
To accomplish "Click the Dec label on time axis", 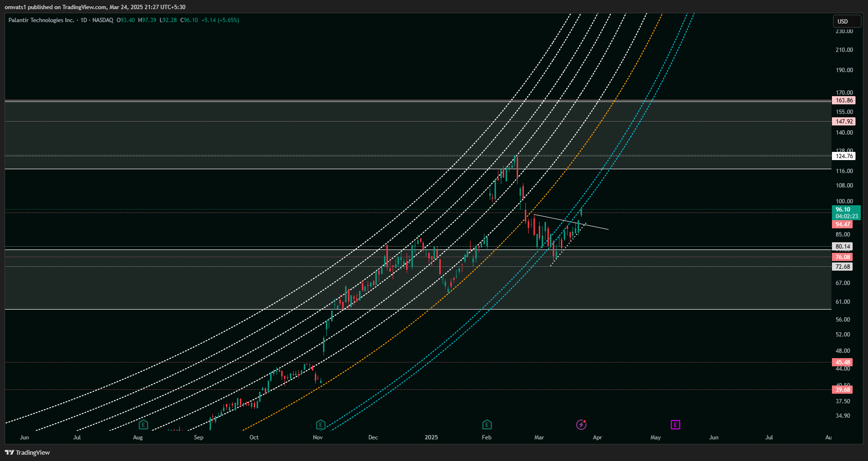I will click(x=373, y=437).
